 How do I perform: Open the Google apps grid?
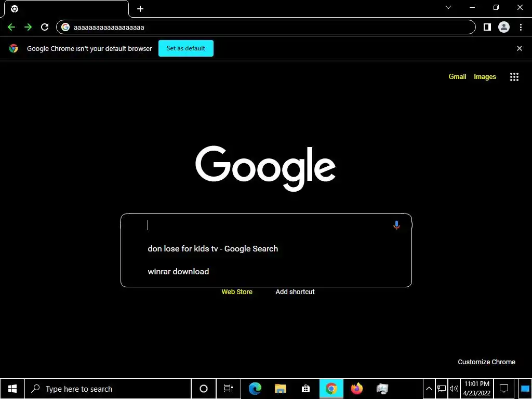tap(514, 77)
